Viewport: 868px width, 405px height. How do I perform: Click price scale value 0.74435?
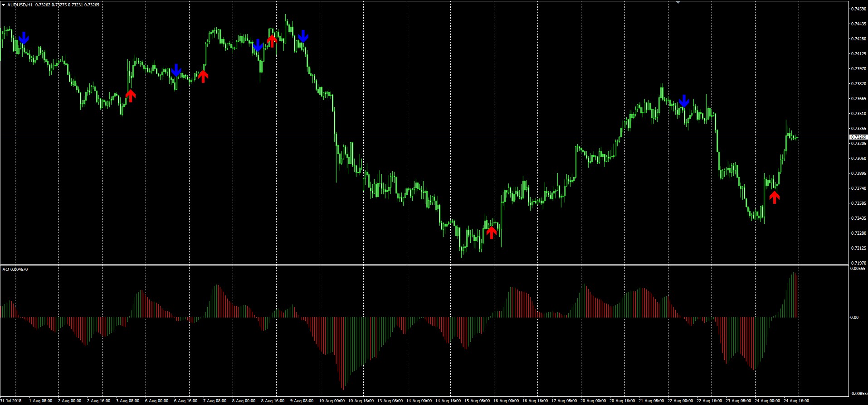(859, 24)
